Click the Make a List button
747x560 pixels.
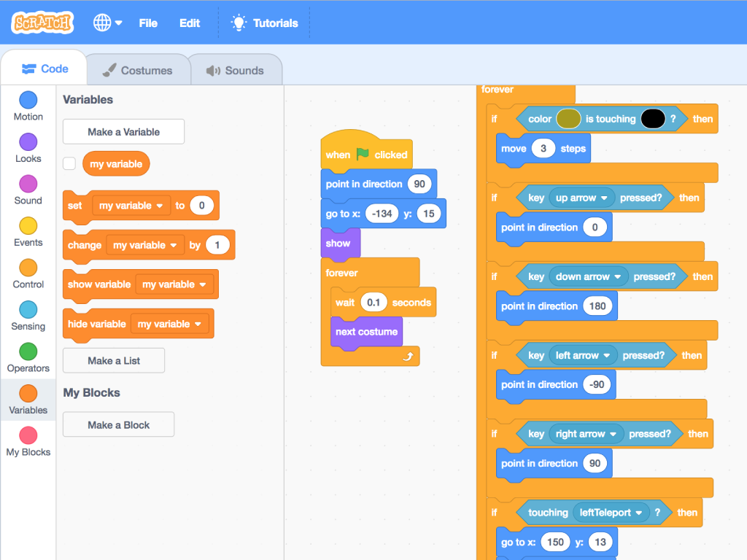(x=114, y=360)
